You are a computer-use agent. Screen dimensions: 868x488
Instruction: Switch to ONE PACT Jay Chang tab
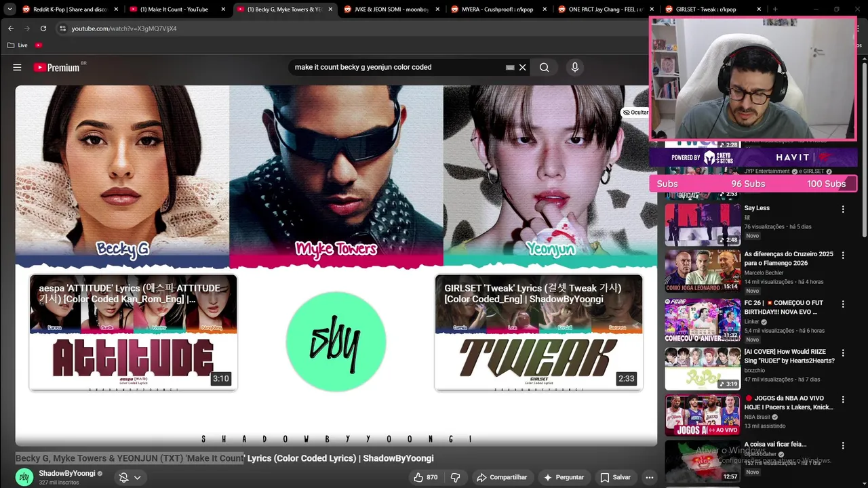[x=606, y=9]
